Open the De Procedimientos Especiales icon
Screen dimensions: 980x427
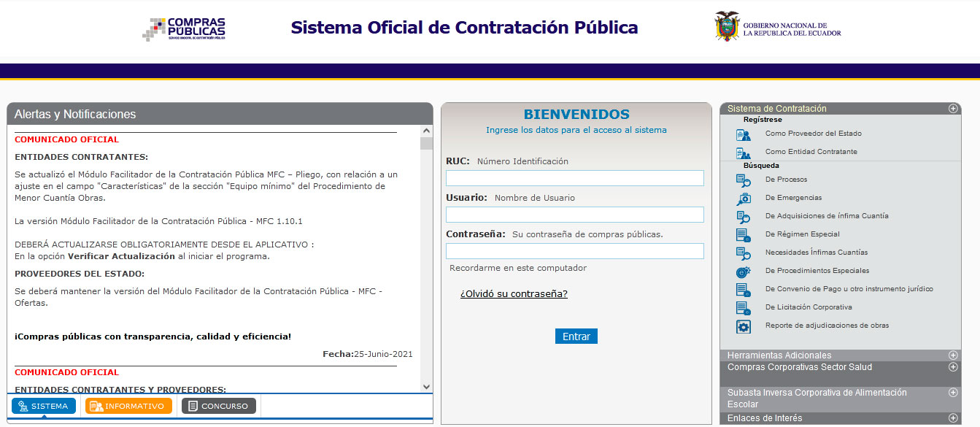tap(743, 271)
